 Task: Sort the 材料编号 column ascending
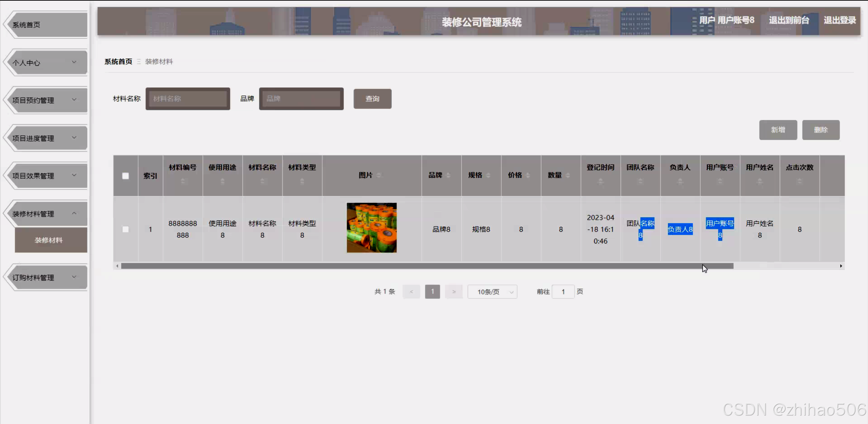click(183, 180)
